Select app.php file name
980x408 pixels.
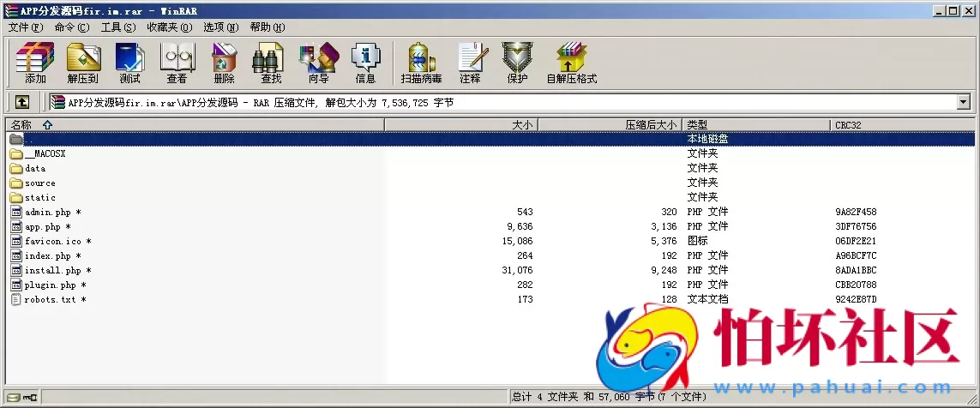point(47,227)
